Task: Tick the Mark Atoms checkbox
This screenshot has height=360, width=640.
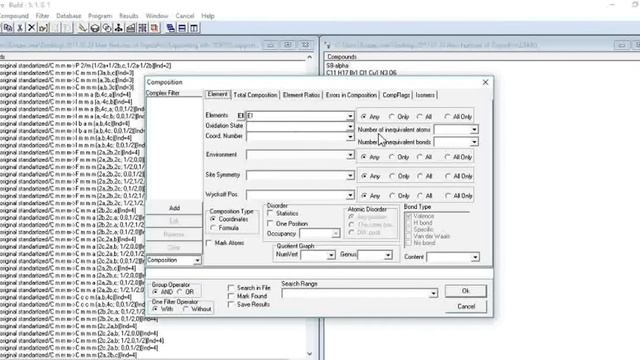Action: (209, 243)
